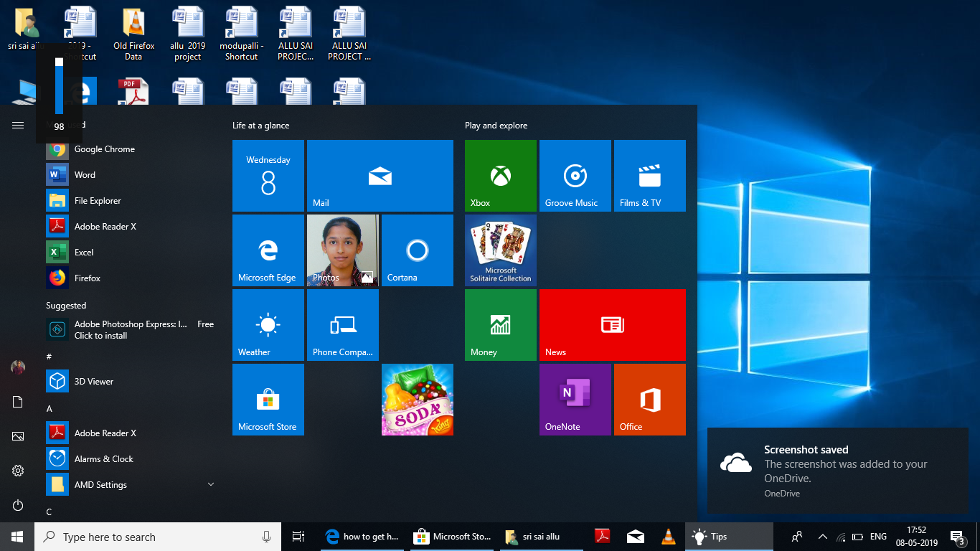Open the OneNote tile
Screen dimensions: 980x551
[x=575, y=400]
